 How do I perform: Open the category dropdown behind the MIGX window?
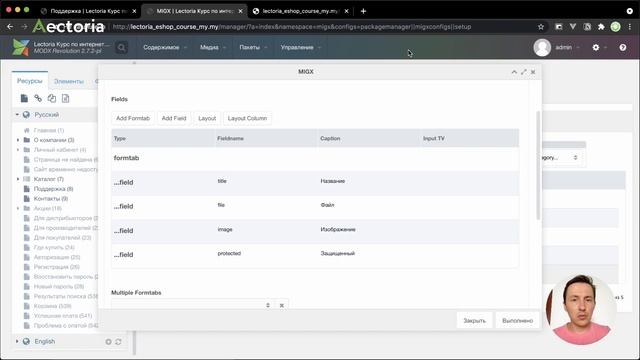coord(575,158)
